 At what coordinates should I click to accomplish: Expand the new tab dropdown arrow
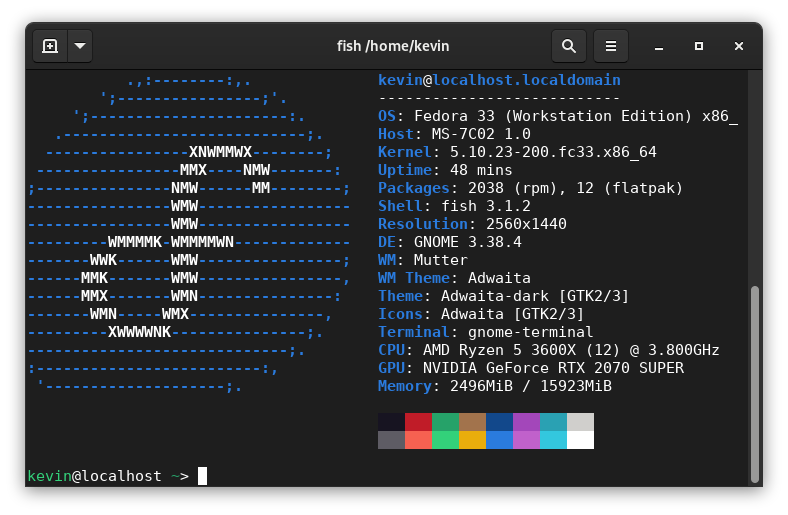coord(80,46)
